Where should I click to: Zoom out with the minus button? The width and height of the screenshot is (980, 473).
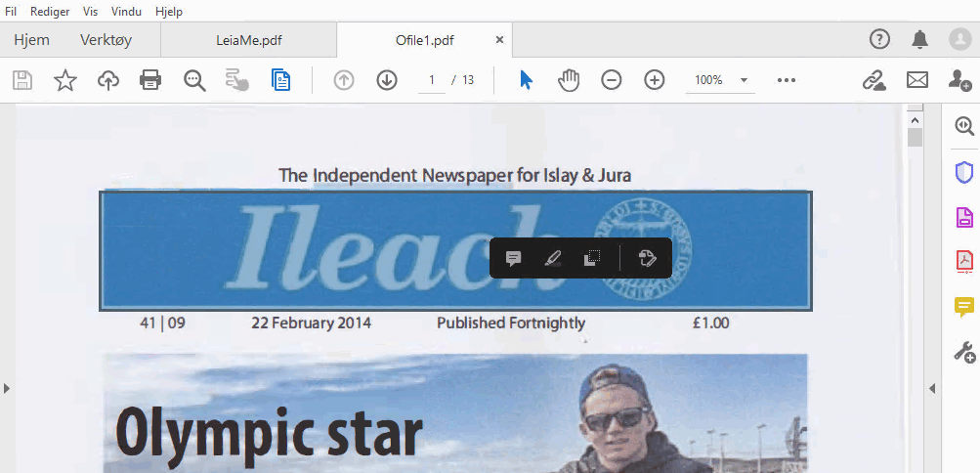pos(612,80)
